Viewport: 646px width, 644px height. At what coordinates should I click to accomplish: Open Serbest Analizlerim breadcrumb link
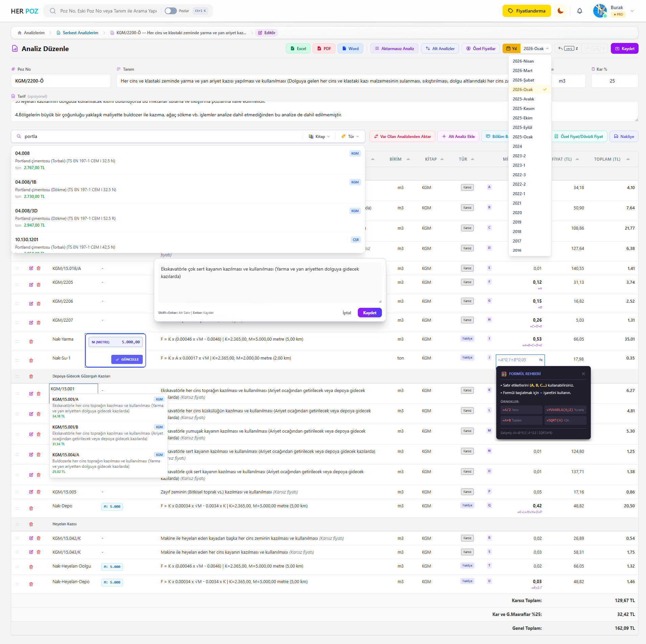pos(80,33)
